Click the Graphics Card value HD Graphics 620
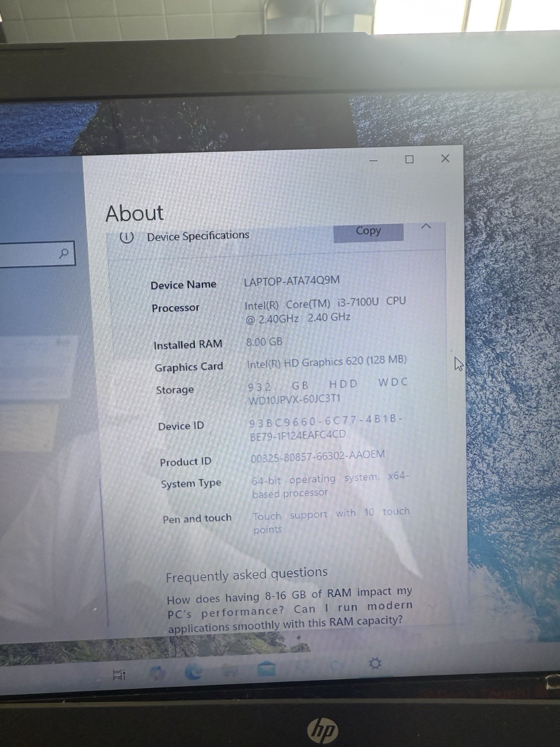The width and height of the screenshot is (560, 747). (x=326, y=361)
